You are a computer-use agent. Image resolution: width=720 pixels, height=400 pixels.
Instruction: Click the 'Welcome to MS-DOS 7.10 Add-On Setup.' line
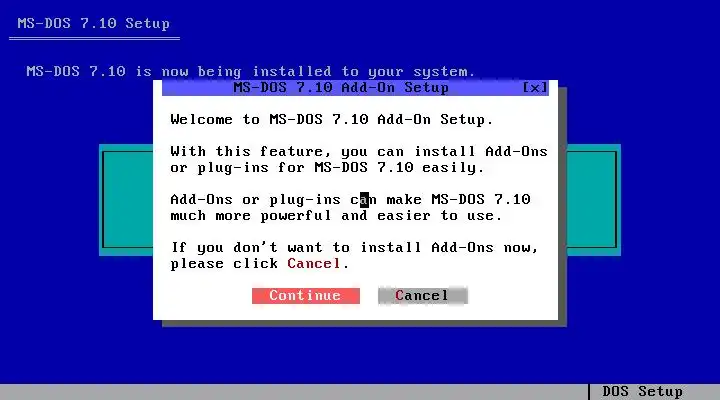332,120
